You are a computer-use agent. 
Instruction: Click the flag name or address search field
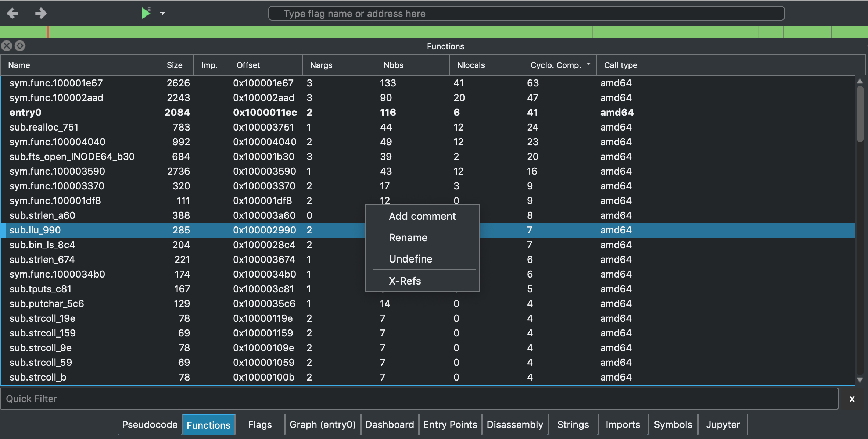(x=526, y=13)
